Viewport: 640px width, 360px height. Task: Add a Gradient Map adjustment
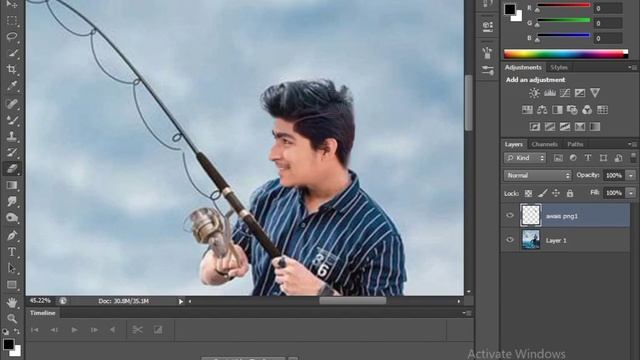point(595,127)
